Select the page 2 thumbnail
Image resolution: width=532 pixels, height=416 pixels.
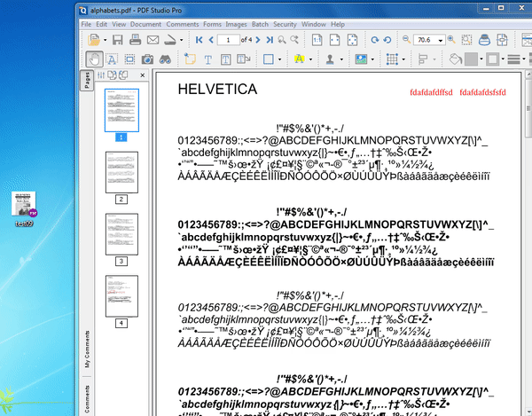(121, 172)
